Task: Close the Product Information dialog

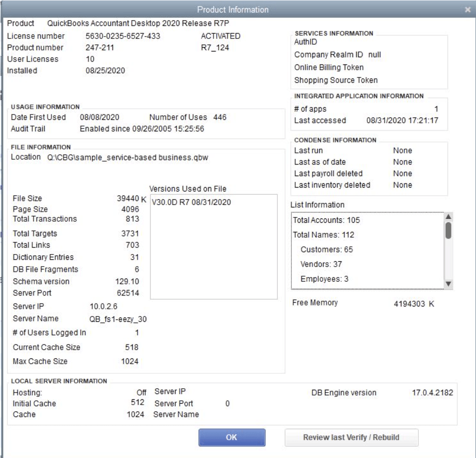Action: (x=467, y=10)
